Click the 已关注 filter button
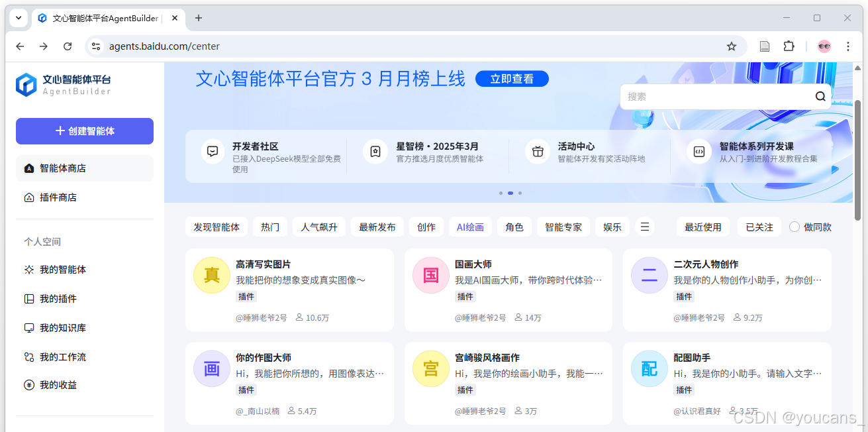Image resolution: width=868 pixels, height=432 pixels. tap(759, 227)
